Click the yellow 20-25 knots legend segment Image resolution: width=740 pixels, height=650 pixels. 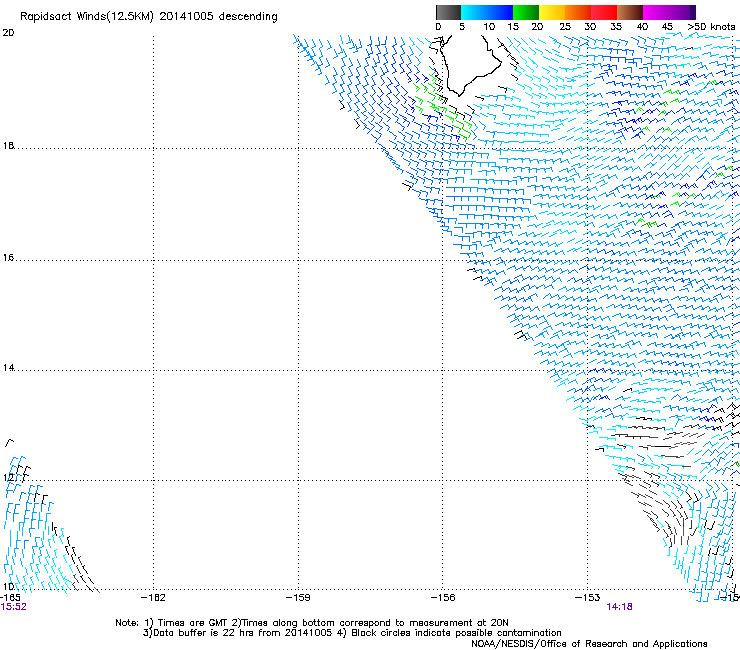pos(552,12)
